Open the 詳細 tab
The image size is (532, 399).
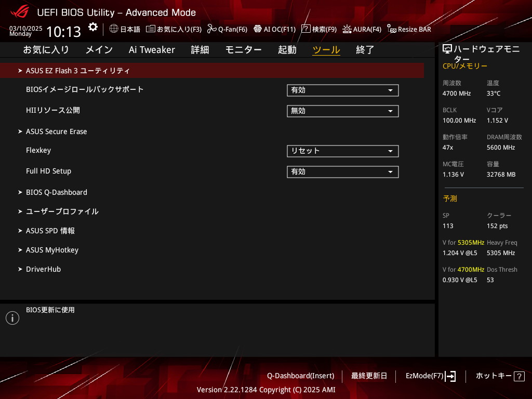(200, 50)
